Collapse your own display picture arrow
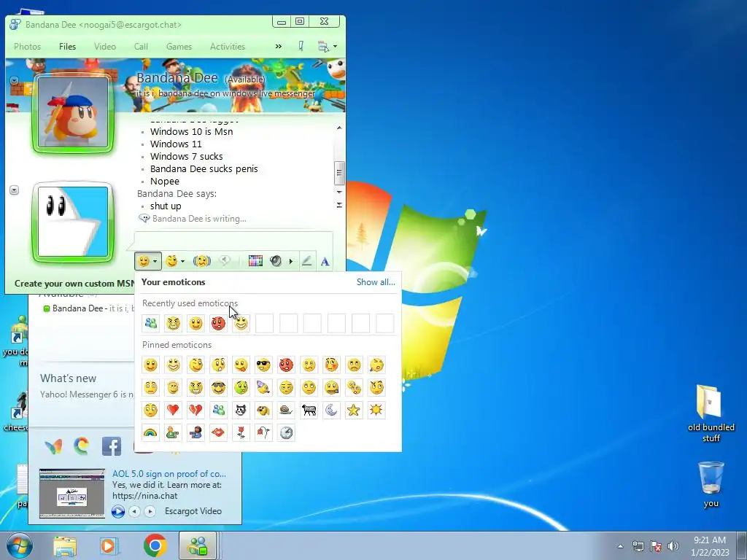 [x=15, y=190]
